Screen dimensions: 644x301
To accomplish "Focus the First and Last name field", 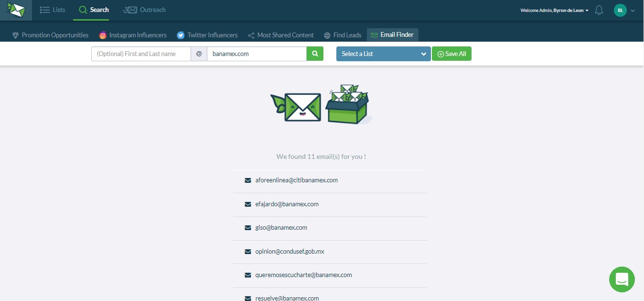I will (141, 54).
